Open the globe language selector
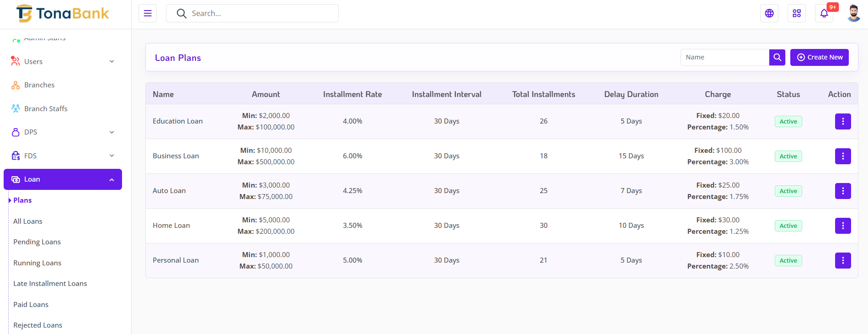 coord(769,13)
